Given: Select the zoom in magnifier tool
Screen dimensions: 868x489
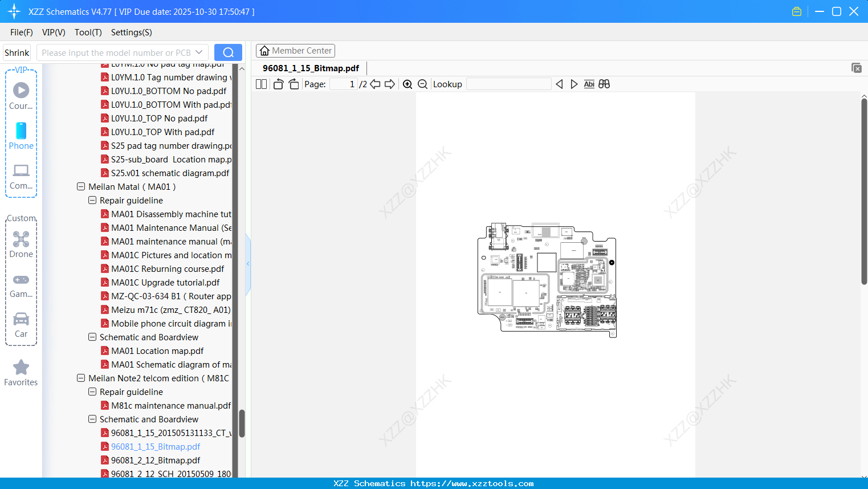Looking at the screenshot, I should point(407,84).
